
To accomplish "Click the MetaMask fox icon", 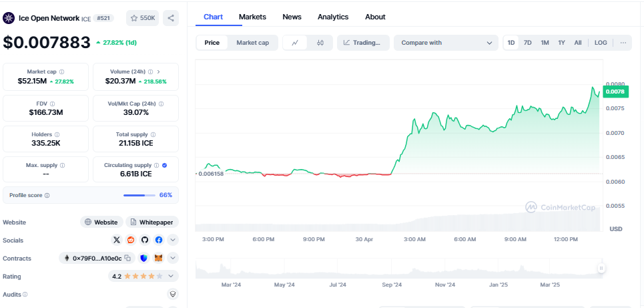I will (159, 258).
